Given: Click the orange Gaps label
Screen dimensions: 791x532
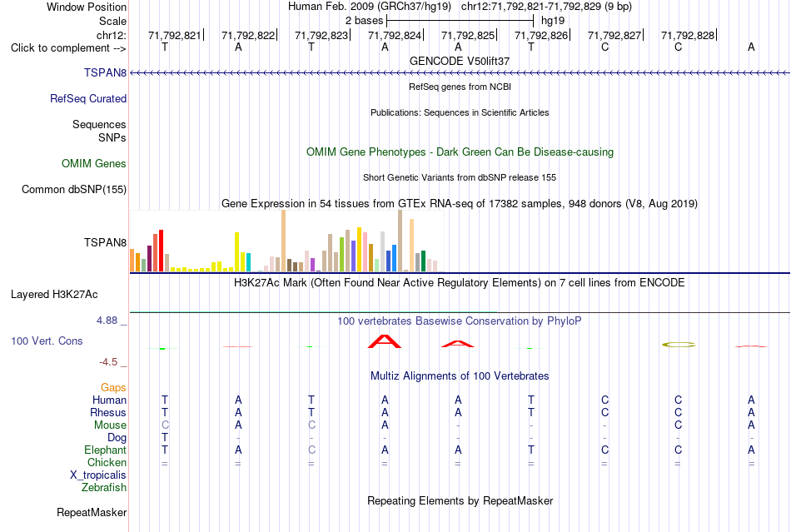Looking at the screenshot, I should pos(113,387).
